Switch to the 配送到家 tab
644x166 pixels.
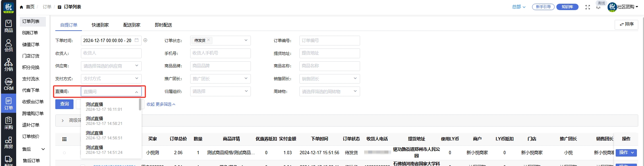[132, 25]
